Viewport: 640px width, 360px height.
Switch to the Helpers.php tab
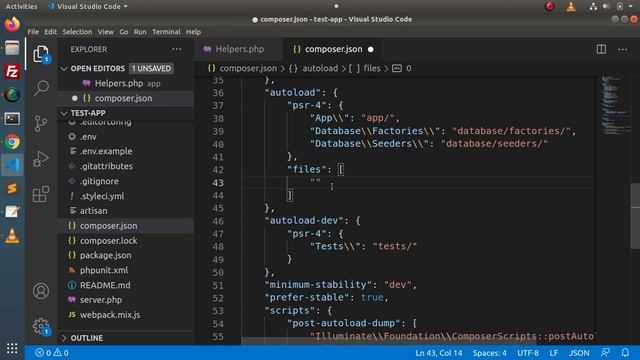point(239,49)
